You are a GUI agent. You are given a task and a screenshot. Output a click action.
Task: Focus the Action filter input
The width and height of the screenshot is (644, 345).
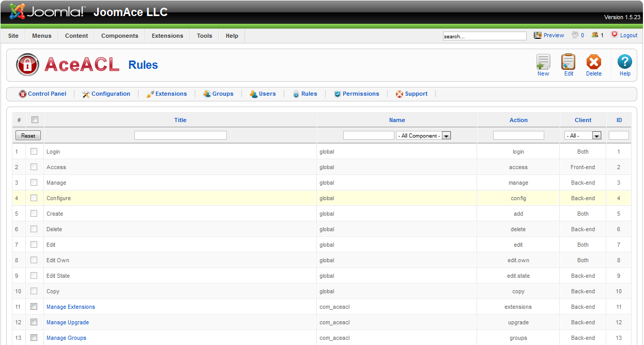518,136
